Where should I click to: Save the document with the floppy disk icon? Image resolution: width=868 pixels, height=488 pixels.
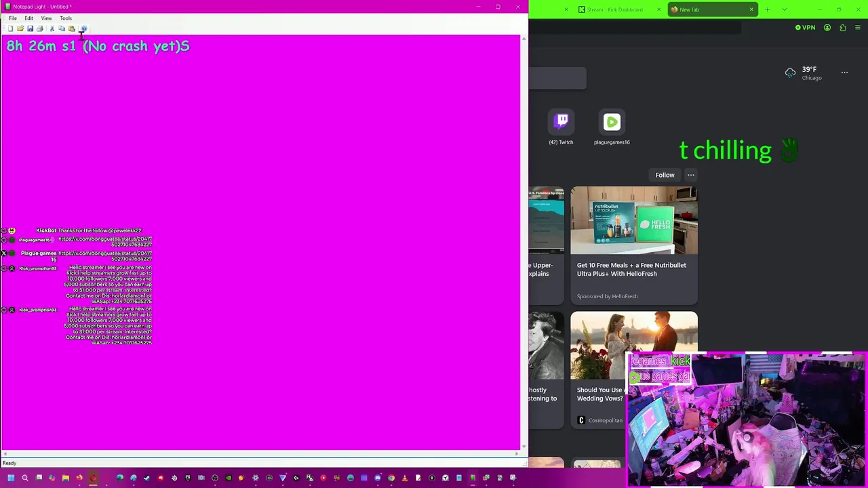tap(30, 28)
